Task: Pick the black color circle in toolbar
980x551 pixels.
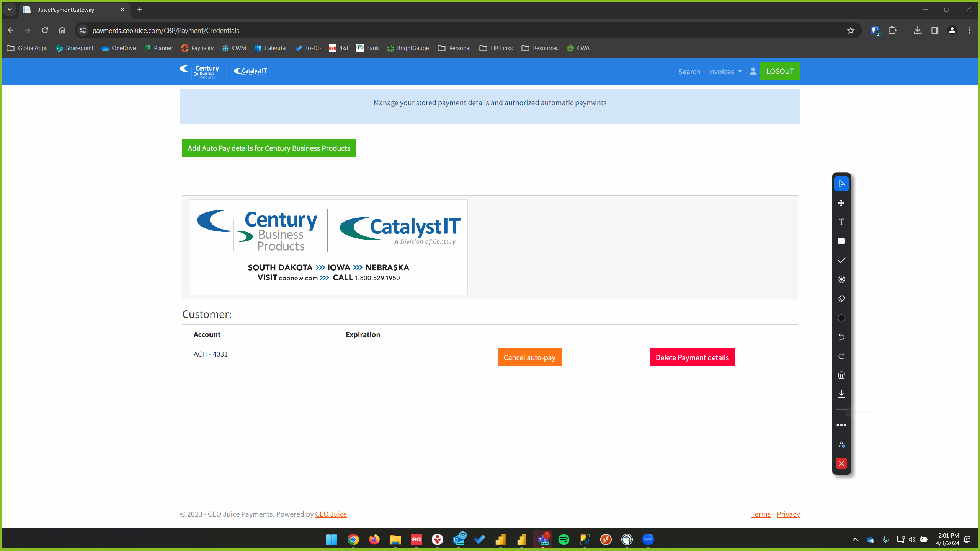Action: pos(841,318)
